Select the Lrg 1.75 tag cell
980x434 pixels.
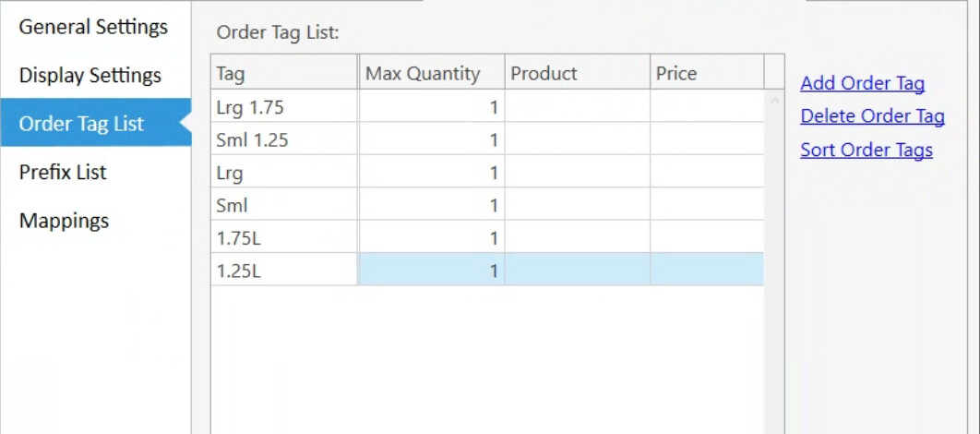tap(283, 107)
